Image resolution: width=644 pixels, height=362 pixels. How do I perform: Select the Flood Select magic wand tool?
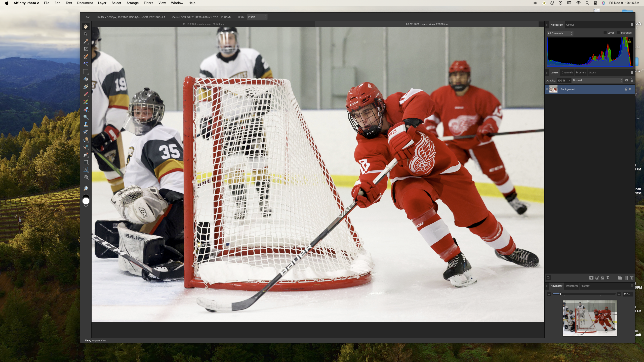(x=86, y=64)
